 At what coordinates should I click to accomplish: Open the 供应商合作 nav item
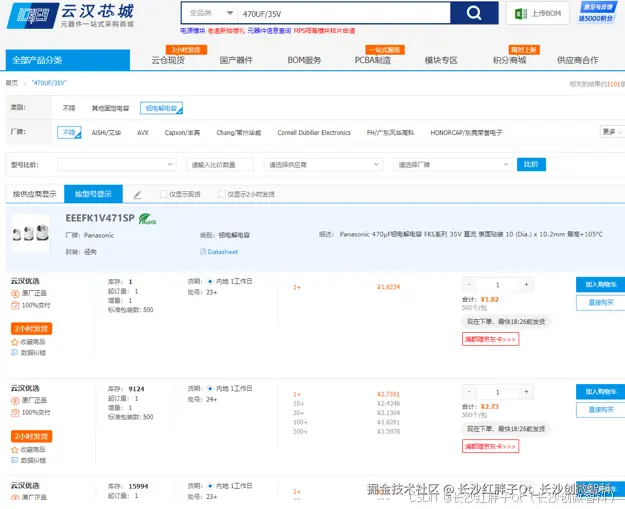point(578,60)
